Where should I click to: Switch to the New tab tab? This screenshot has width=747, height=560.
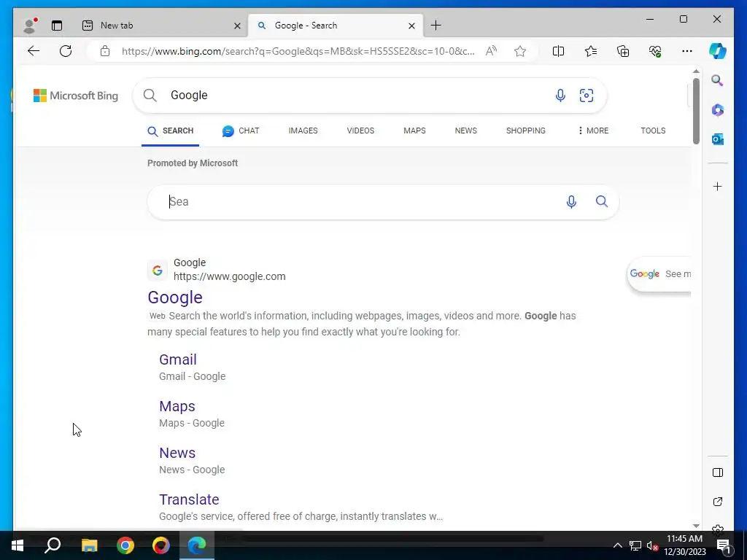point(160,26)
